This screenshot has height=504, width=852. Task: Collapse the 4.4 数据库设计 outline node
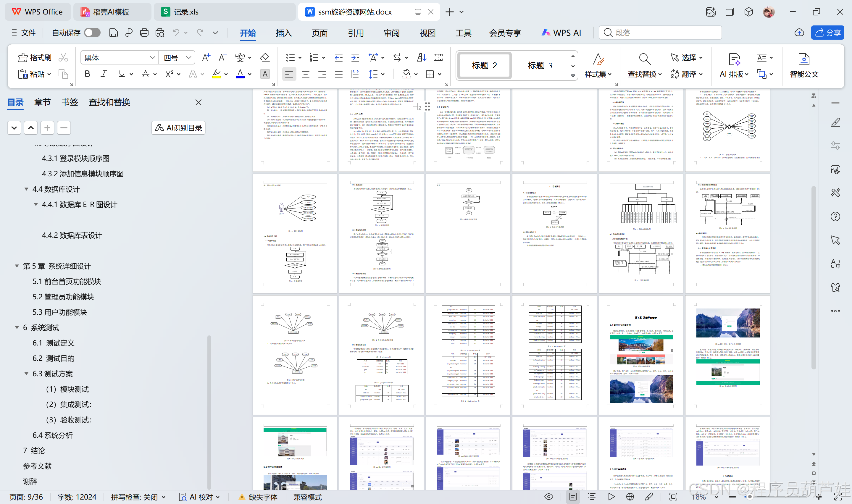tap(26, 189)
